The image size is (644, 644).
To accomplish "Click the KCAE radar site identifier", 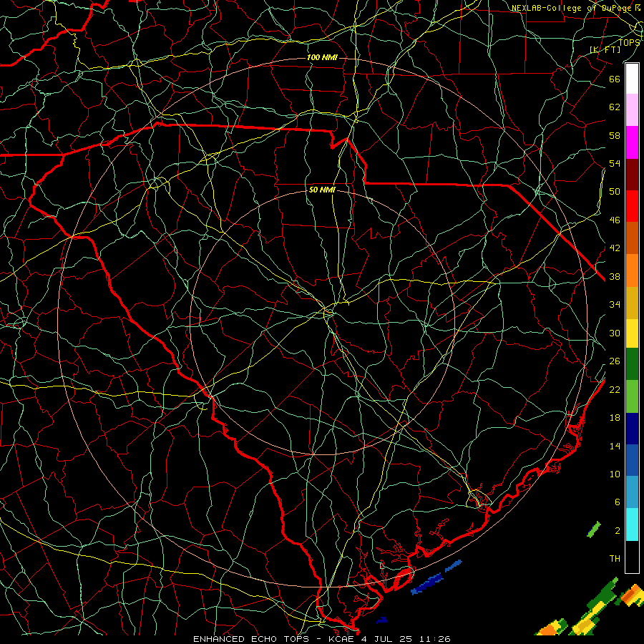I will (341, 639).
